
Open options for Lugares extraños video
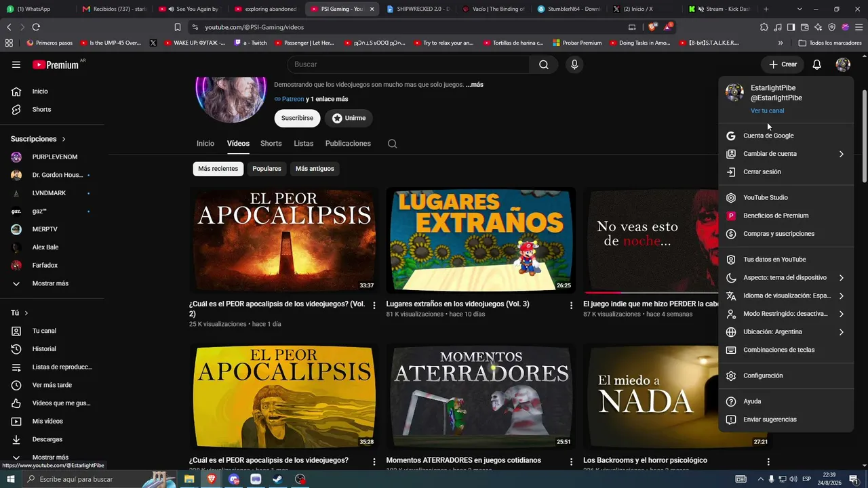coord(571,306)
